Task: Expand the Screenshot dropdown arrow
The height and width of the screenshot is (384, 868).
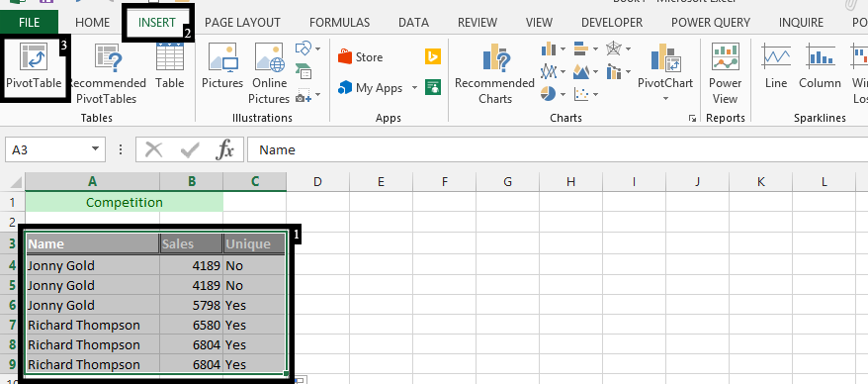Action: [317, 95]
